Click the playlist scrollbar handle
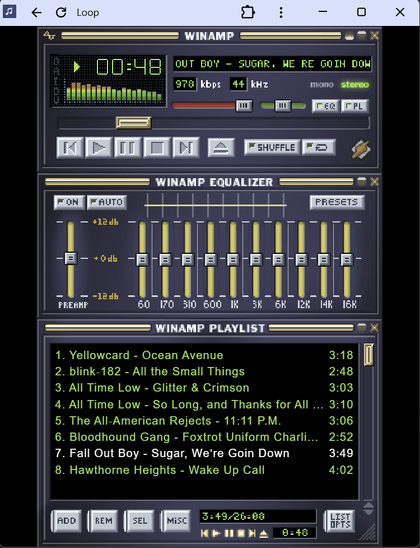420x548 pixels. pyautogui.click(x=368, y=354)
